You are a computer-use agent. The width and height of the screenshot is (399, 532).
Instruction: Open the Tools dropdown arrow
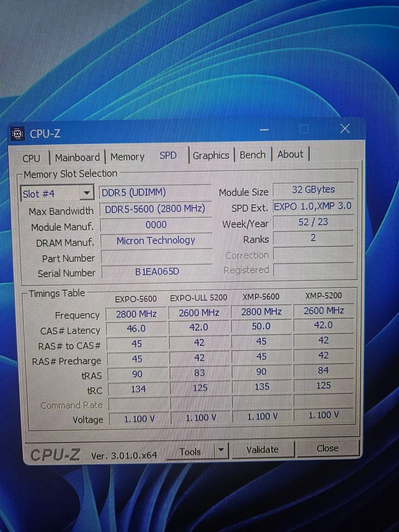[221, 450]
